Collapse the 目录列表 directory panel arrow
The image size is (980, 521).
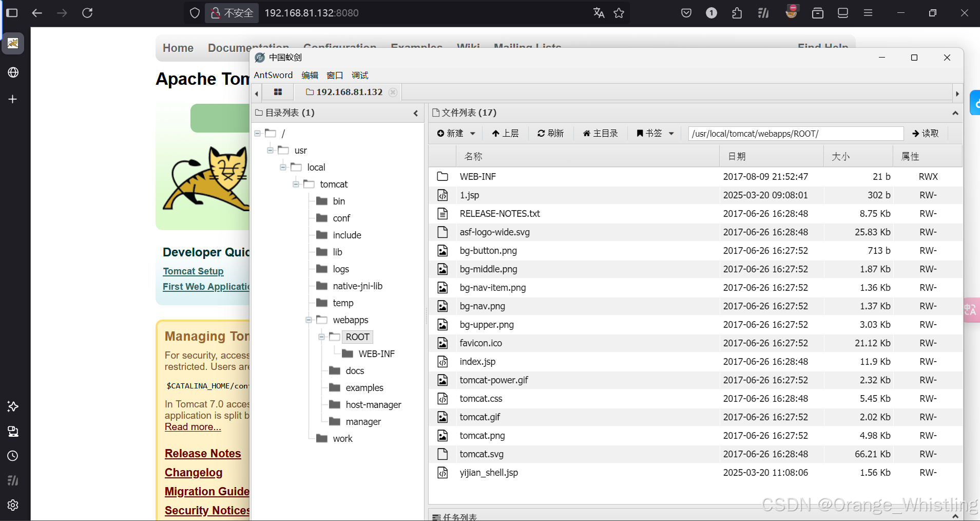tap(416, 113)
